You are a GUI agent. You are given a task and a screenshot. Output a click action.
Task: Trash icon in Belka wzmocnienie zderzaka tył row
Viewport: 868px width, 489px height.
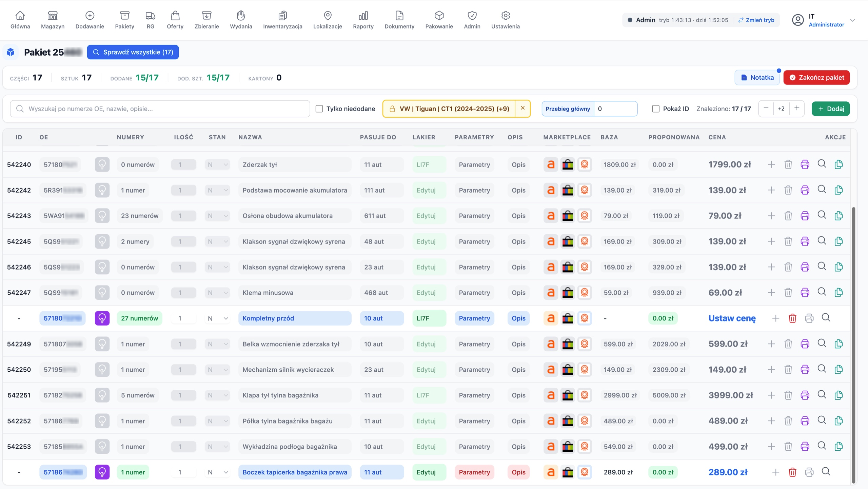pos(788,344)
